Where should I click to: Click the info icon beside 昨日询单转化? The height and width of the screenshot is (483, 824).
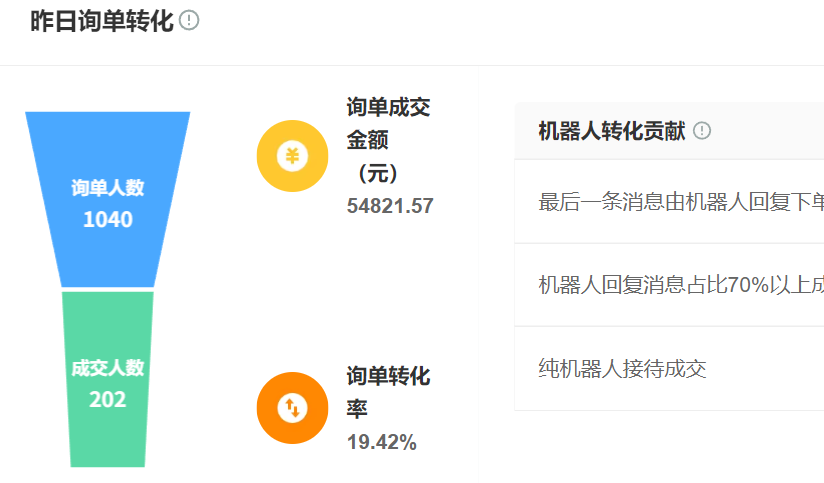(x=189, y=21)
